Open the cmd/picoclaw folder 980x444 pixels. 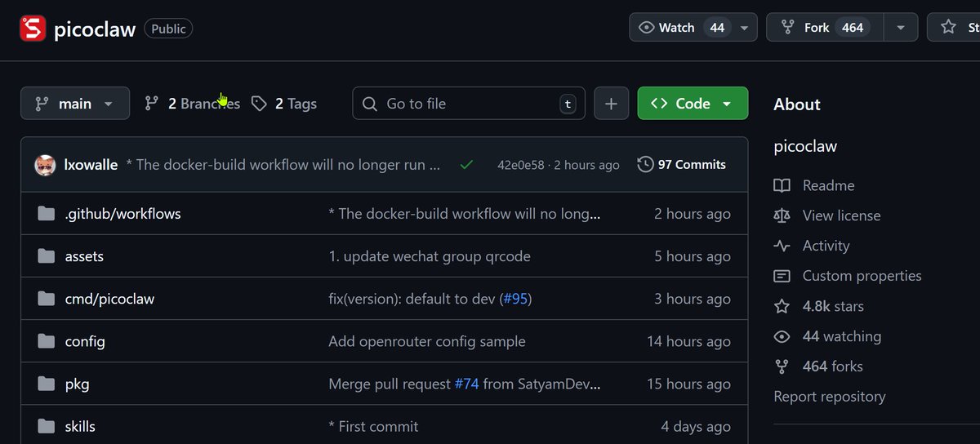click(109, 299)
